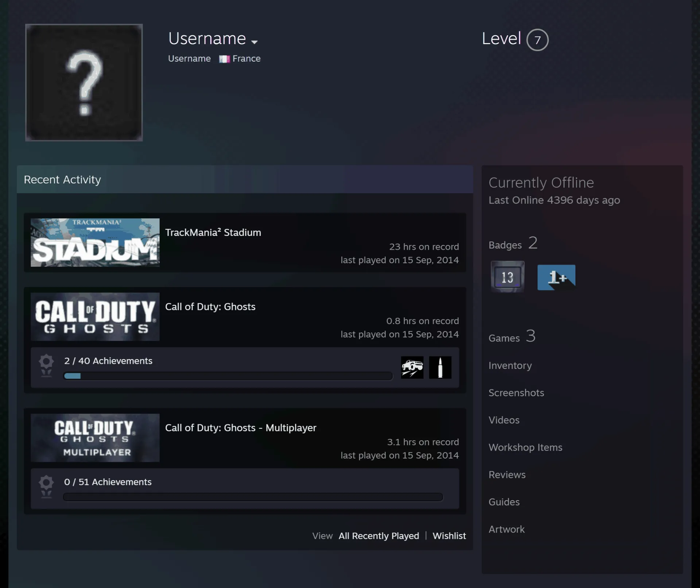Click the France flag icon
This screenshot has height=588, width=700.
point(224,59)
